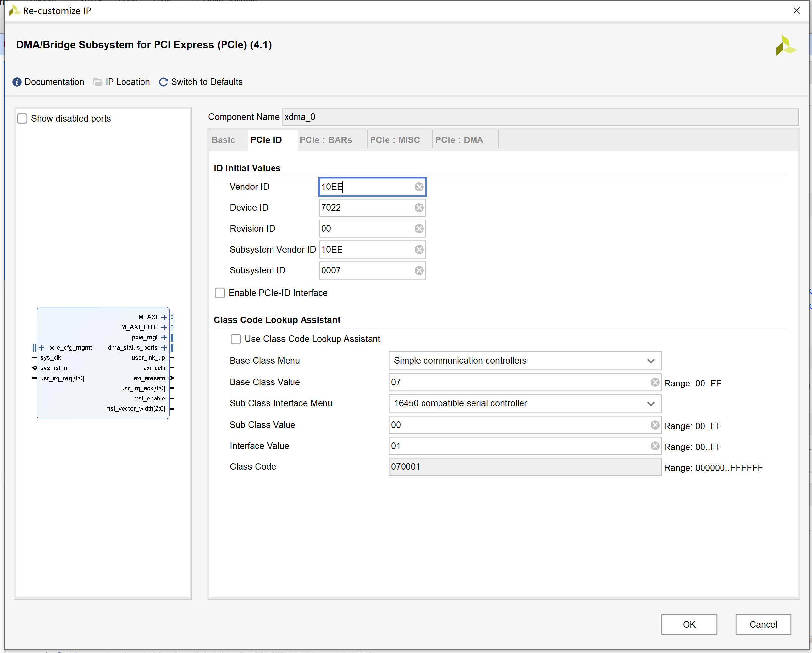Check Use Class Code Lookup Assistant
This screenshot has width=812, height=653.
[236, 339]
